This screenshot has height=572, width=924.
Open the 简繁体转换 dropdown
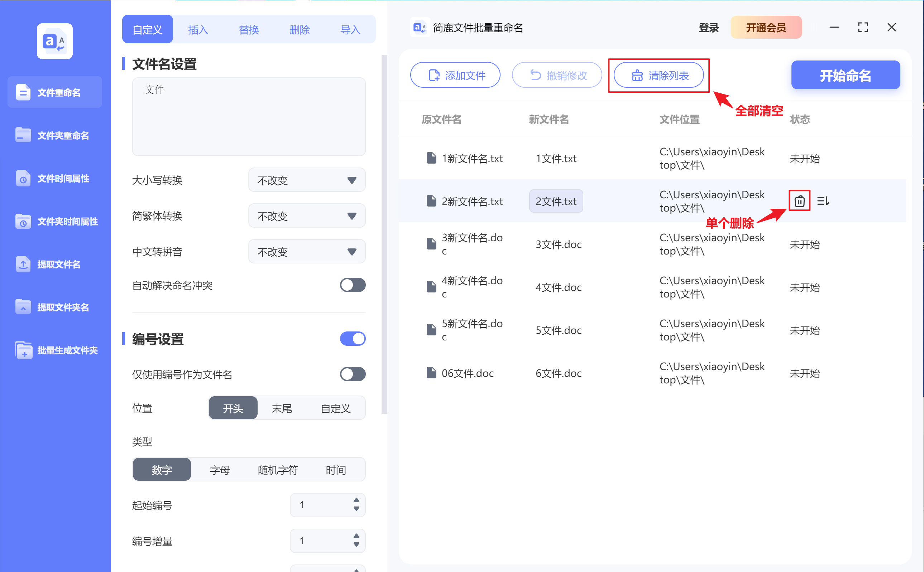pyautogui.click(x=307, y=215)
